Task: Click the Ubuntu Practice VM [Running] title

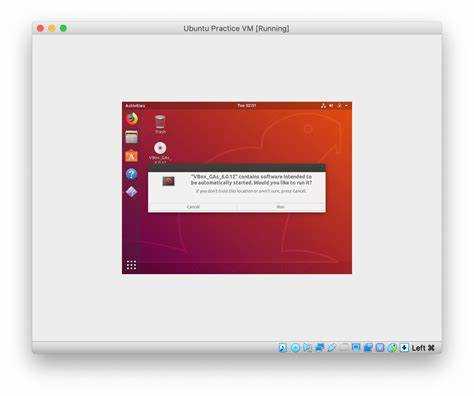Action: pos(236,28)
